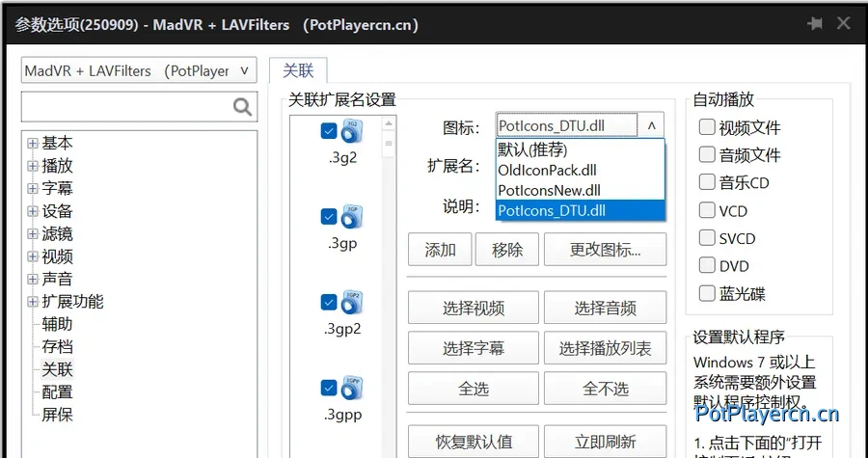Uncheck the .3g2 extension checkbox
Screen dimensions: 868x458
point(329,131)
